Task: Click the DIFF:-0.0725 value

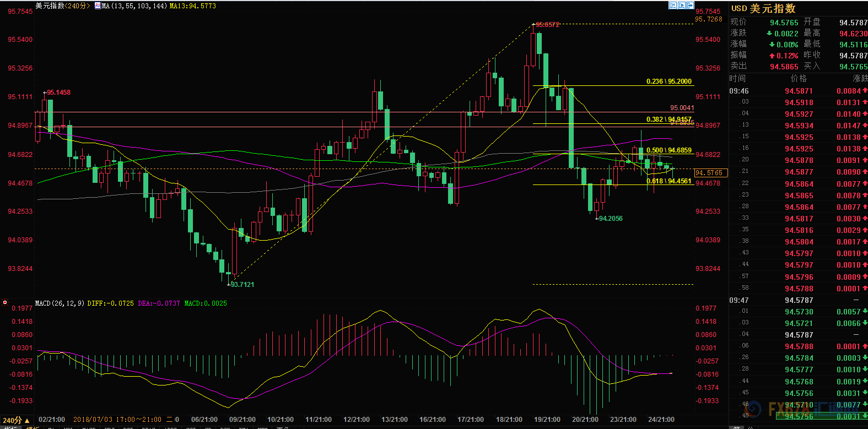Action: [110, 303]
